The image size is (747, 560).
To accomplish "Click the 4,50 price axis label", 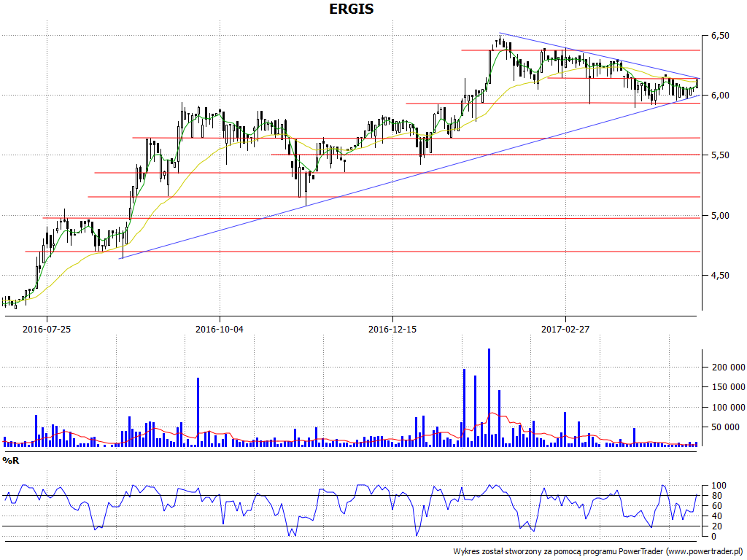I will [x=720, y=275].
